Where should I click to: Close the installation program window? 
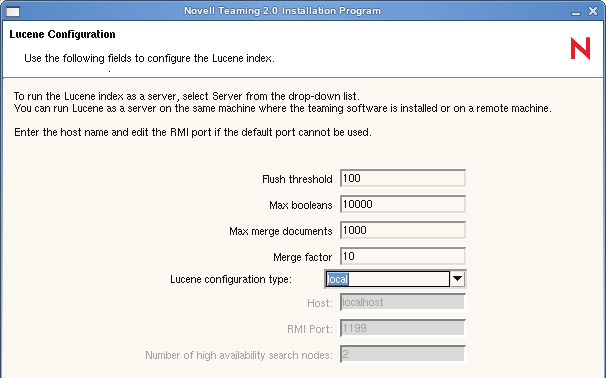pos(593,11)
